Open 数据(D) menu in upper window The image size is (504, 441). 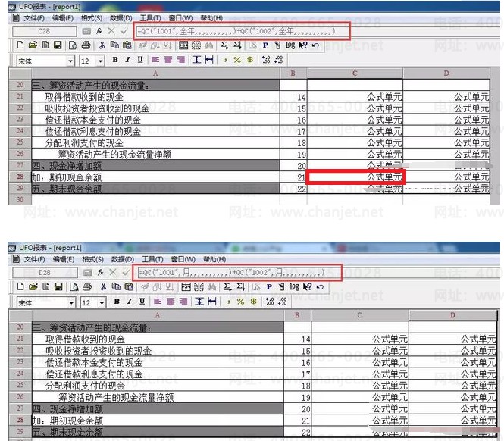[121, 18]
